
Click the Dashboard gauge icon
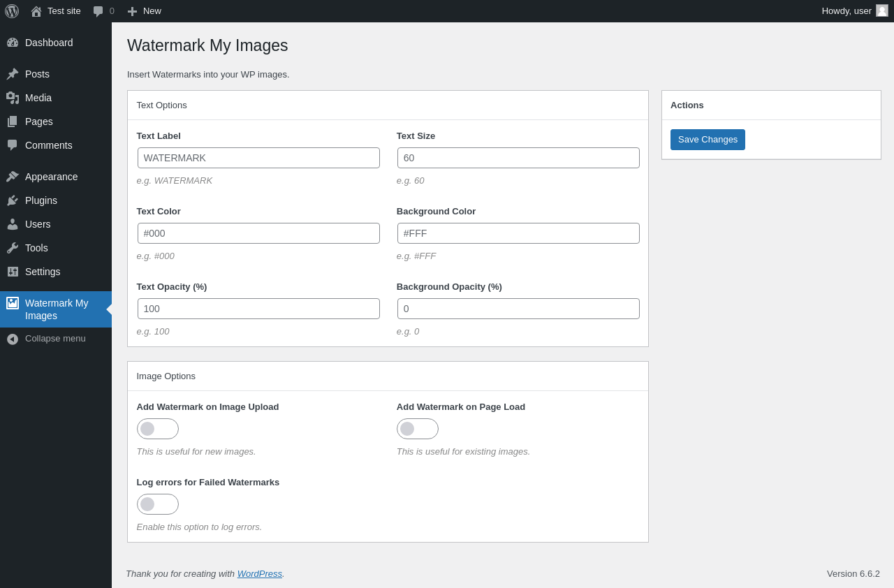point(13,43)
